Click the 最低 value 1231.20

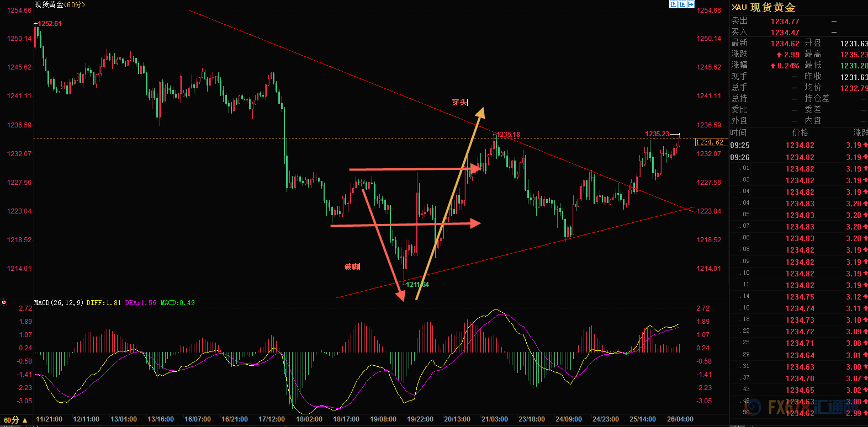point(854,66)
